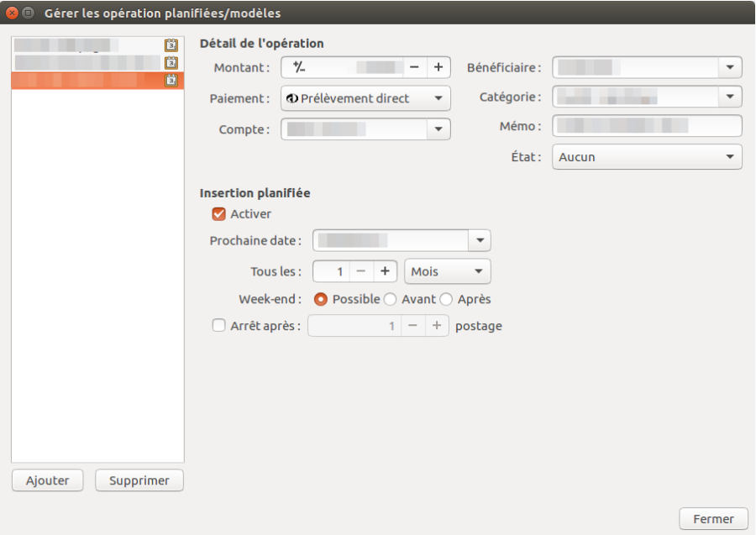
Task: Open the Mois frequency unit dropdown
Action: click(x=447, y=271)
